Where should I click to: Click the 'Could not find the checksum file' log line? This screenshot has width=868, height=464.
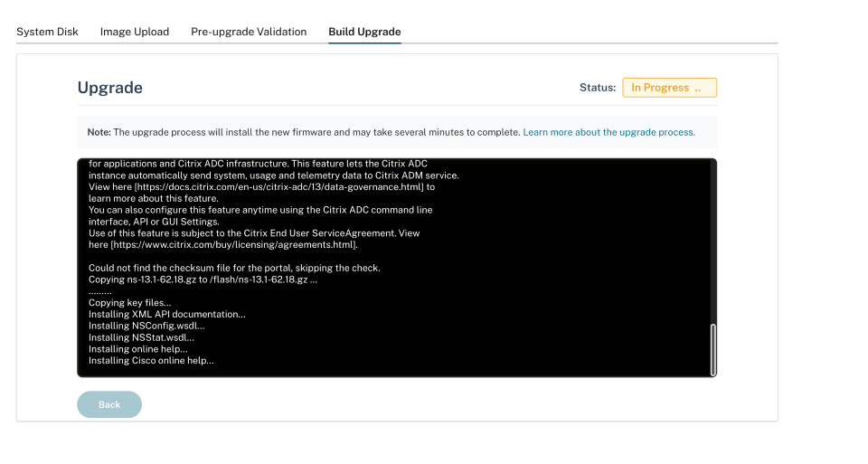point(234,268)
